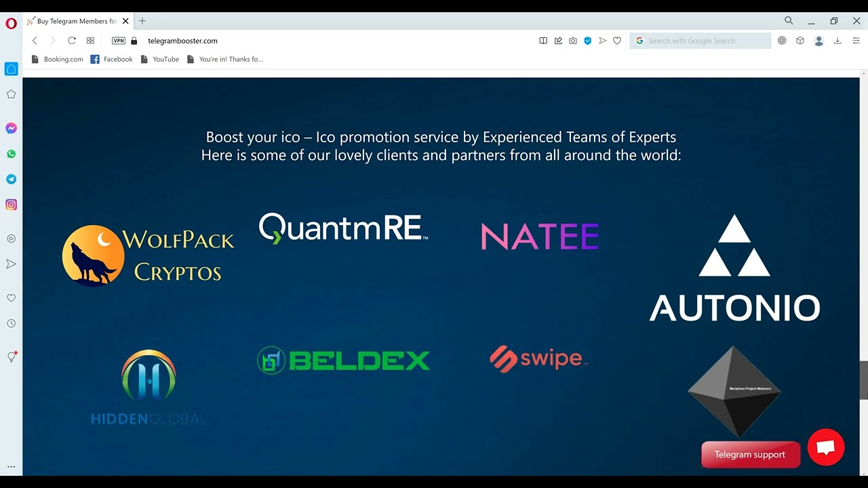
Task: Open Instagram in the sidebar
Action: (11, 205)
